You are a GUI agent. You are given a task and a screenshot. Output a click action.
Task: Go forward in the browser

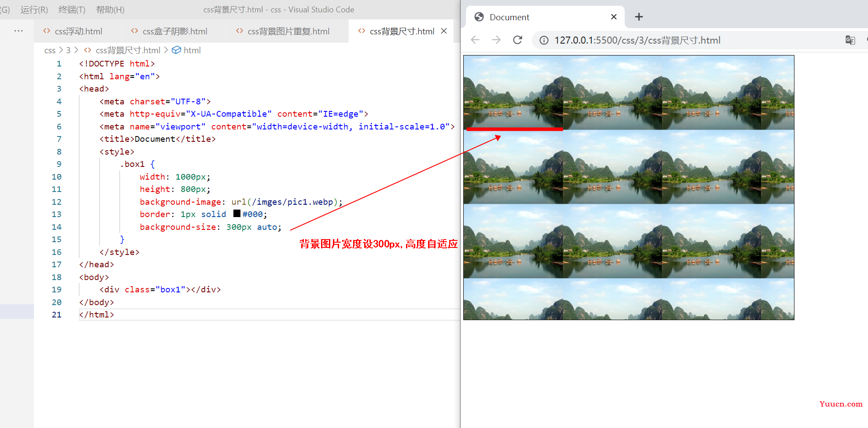pyautogui.click(x=496, y=40)
